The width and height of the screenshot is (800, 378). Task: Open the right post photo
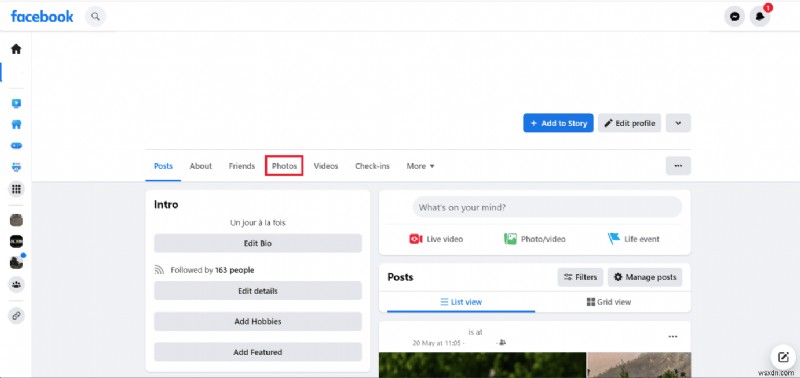pyautogui.click(x=639, y=364)
